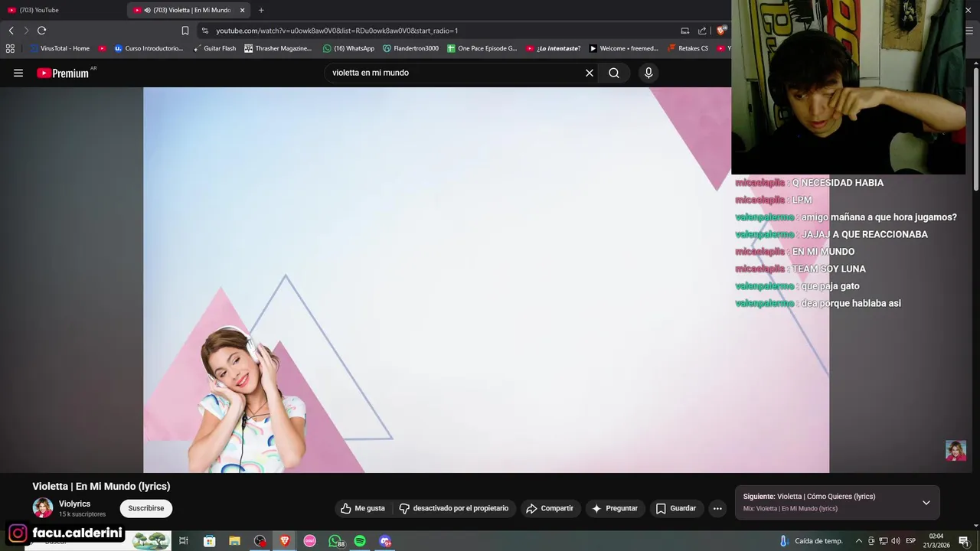Open the ¿Lo intentaste? bookmark
This screenshot has width=980, height=551.
pyautogui.click(x=554, y=48)
